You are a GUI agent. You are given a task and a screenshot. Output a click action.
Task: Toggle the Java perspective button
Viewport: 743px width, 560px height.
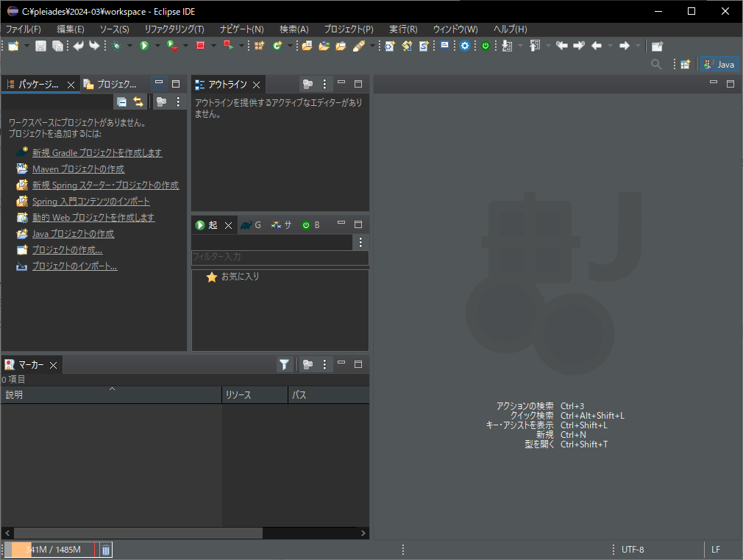(x=719, y=65)
